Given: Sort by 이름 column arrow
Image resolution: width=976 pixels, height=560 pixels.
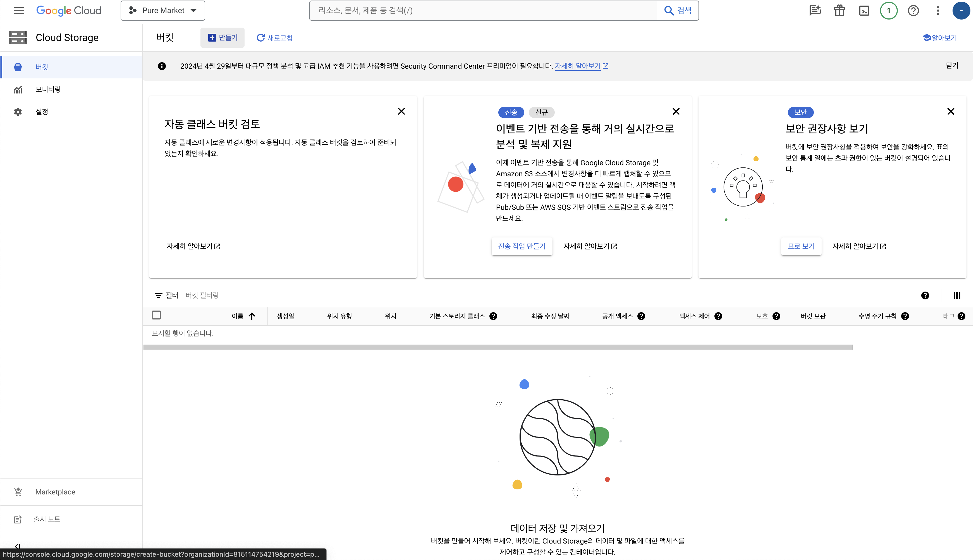Looking at the screenshot, I should tap(252, 316).
